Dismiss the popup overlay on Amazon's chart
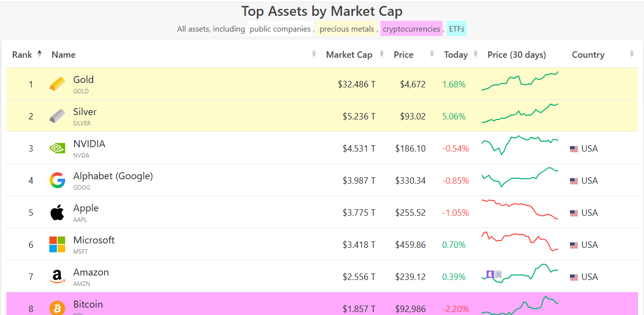Image resolution: width=644 pixels, height=315 pixels. (498, 274)
